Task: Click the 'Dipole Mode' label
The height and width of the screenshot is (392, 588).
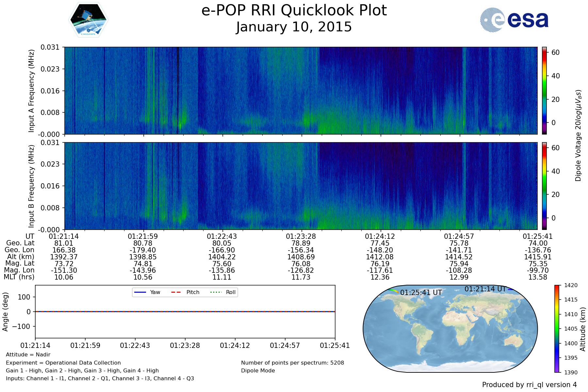Action: [258, 371]
